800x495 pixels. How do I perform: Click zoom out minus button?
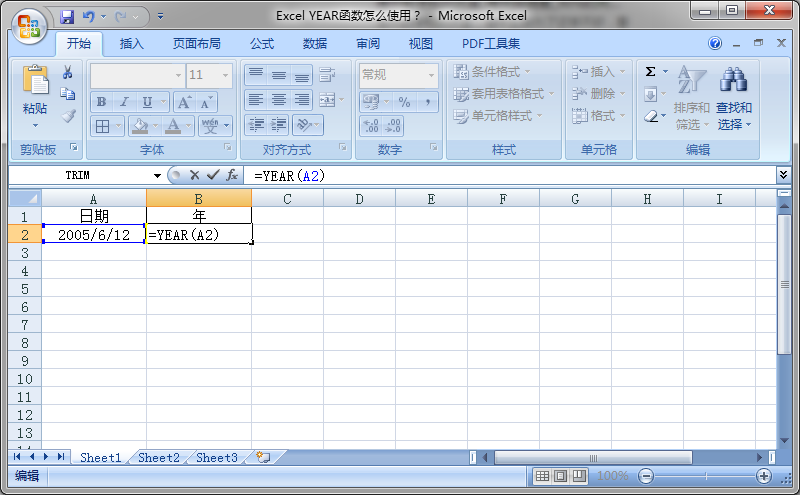coord(645,476)
